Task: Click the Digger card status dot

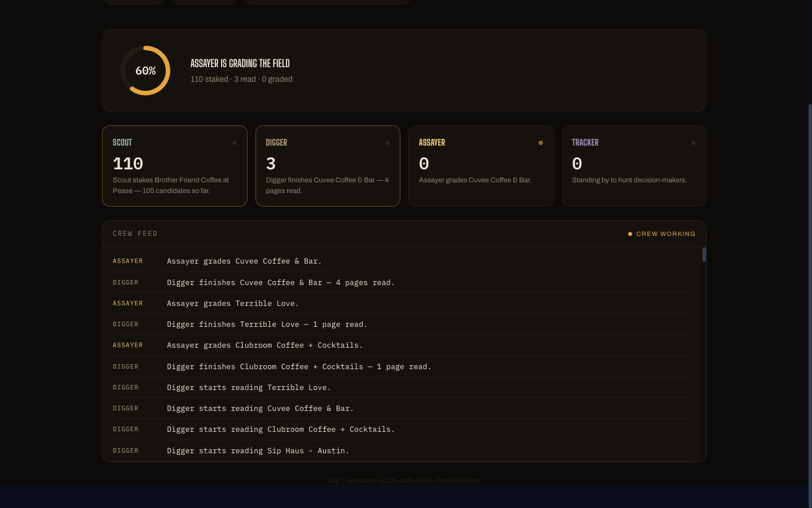Action: [x=387, y=143]
